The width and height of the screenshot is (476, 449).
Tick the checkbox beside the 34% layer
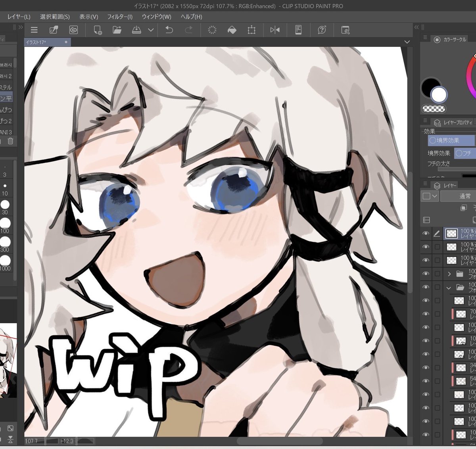pyautogui.click(x=437, y=367)
